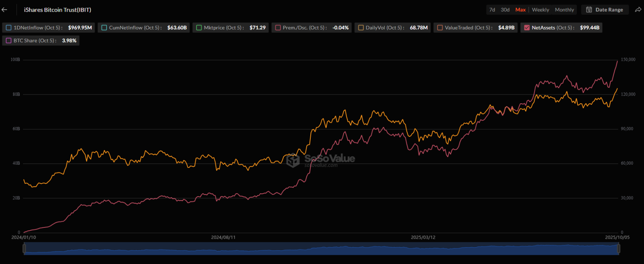Select the Max time range
This screenshot has height=264, width=644.
(x=520, y=10)
